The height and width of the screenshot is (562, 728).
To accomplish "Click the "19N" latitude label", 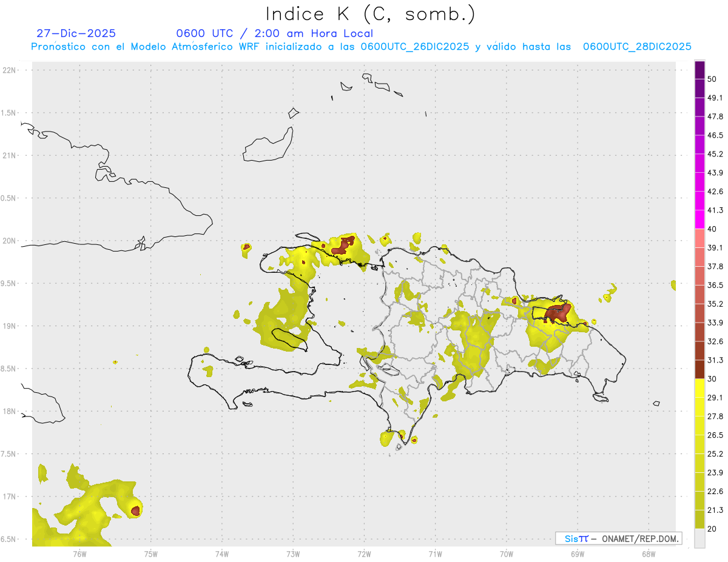I will 9,326.
